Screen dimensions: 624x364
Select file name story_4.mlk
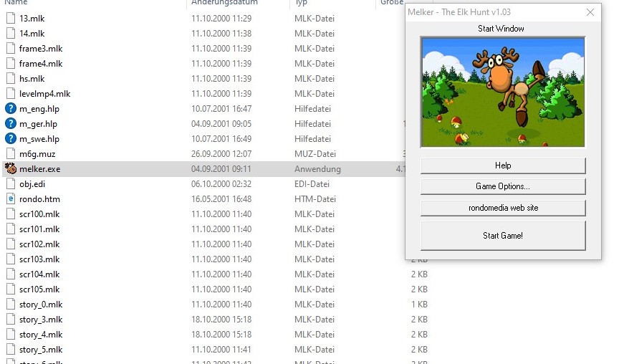click(x=41, y=335)
